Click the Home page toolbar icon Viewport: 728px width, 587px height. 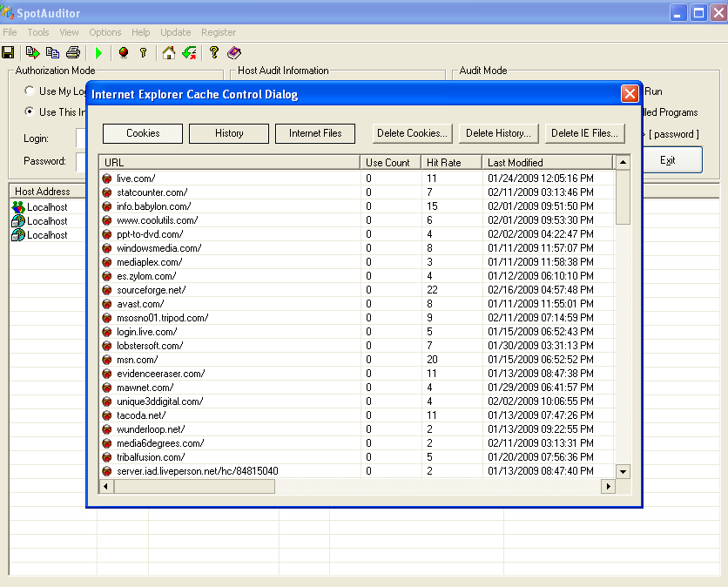tap(169, 52)
